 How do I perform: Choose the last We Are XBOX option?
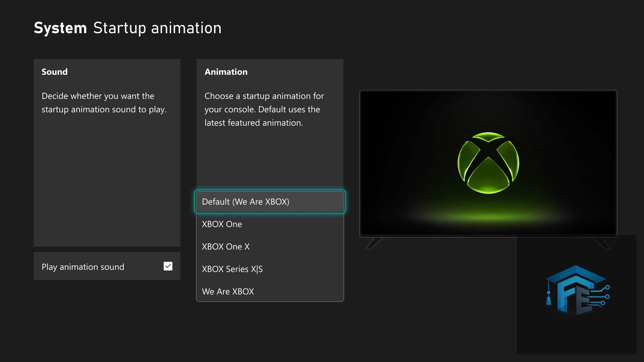(270, 292)
